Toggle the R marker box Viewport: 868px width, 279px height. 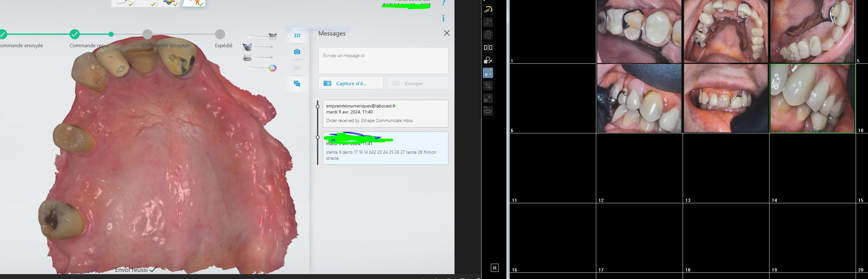[494, 268]
